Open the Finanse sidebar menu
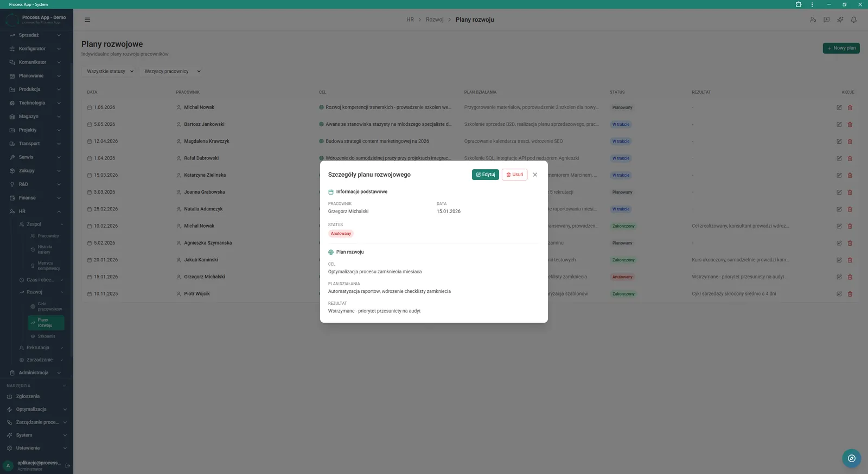Viewport: 868px width, 474px height. tap(35, 198)
